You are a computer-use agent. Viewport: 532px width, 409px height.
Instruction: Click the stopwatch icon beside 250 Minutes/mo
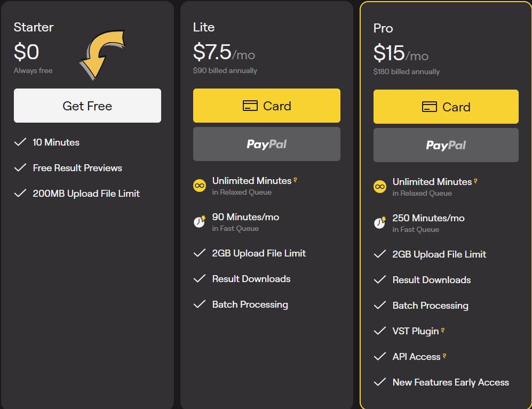point(379,222)
